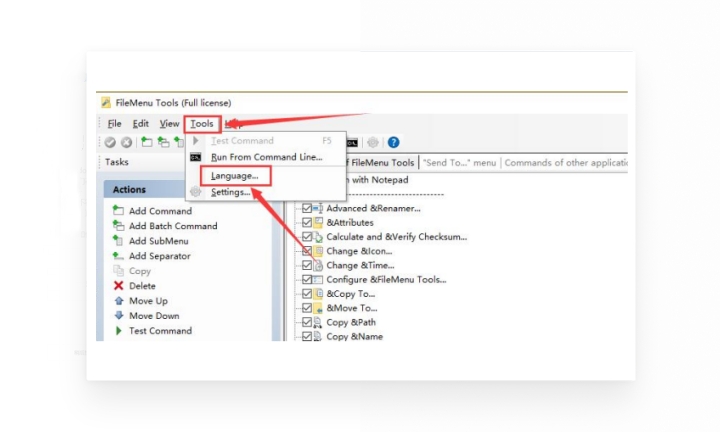The height and width of the screenshot is (432, 720).
Task: Open the Edit menu
Action: point(141,123)
